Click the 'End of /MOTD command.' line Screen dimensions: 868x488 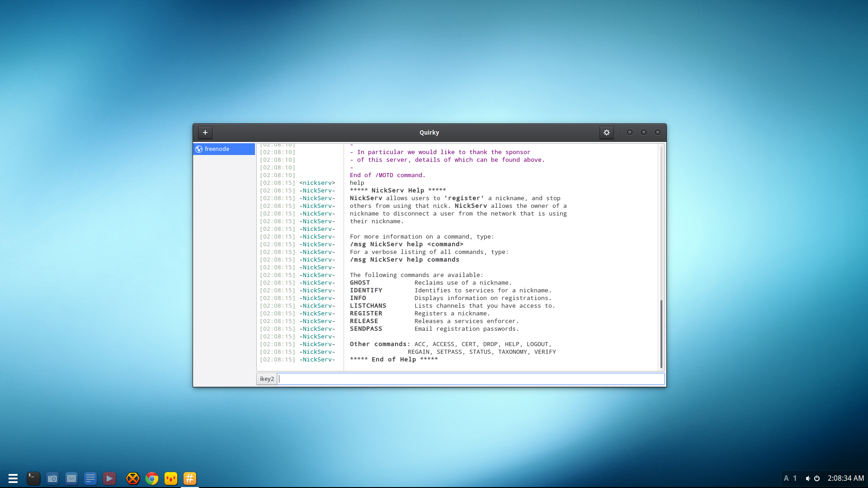coord(387,175)
